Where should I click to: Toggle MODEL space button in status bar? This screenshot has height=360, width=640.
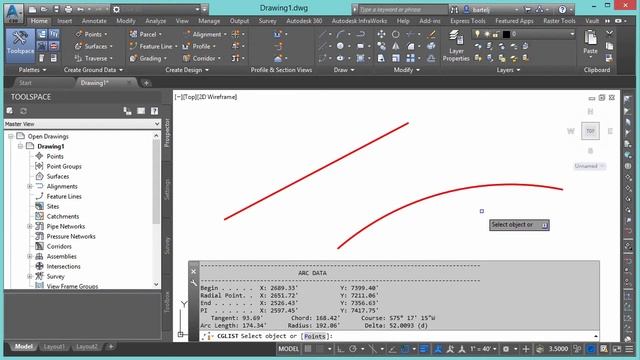(288, 349)
